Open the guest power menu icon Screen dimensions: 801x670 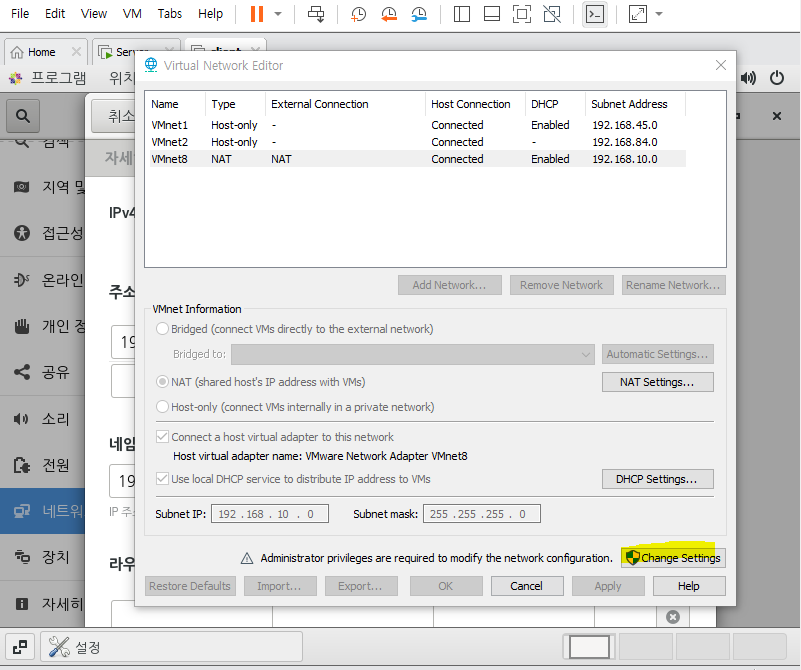777,78
